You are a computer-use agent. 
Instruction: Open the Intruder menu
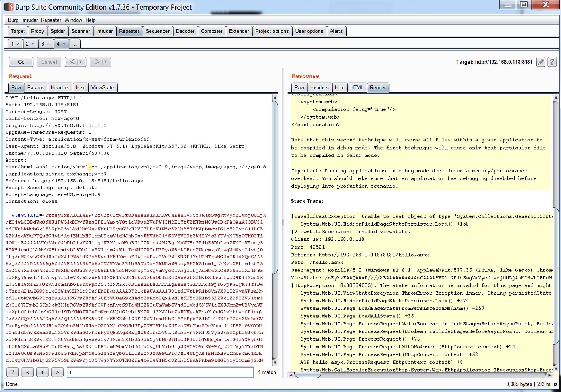(30, 20)
